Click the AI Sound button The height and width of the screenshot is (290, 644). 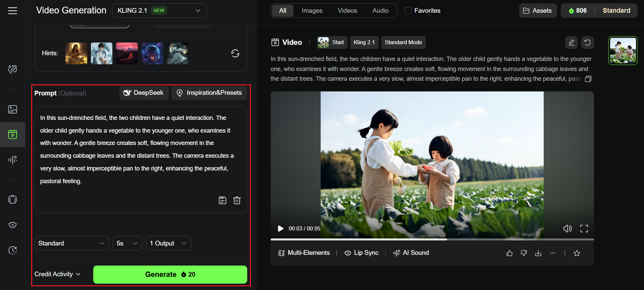point(411,253)
